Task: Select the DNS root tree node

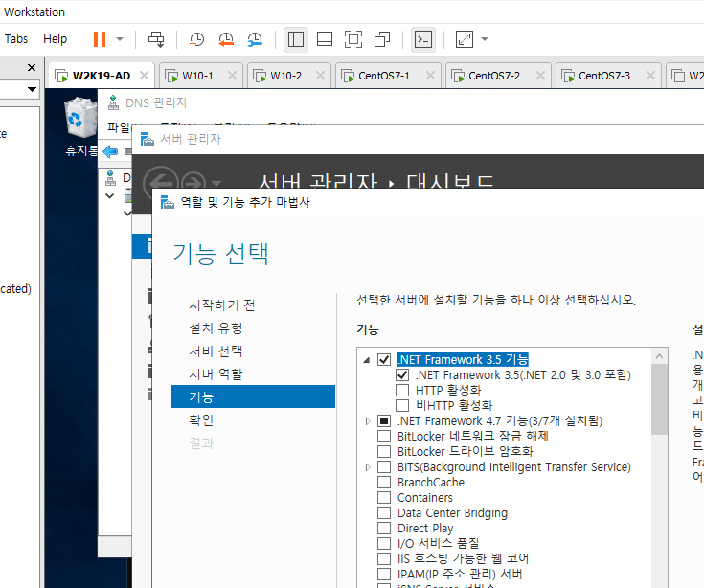Action: click(x=119, y=178)
